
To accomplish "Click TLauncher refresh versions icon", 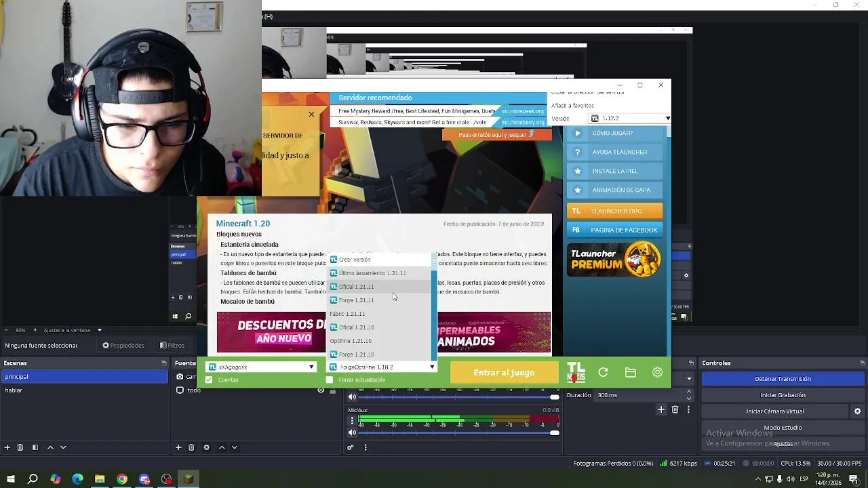I will (603, 372).
